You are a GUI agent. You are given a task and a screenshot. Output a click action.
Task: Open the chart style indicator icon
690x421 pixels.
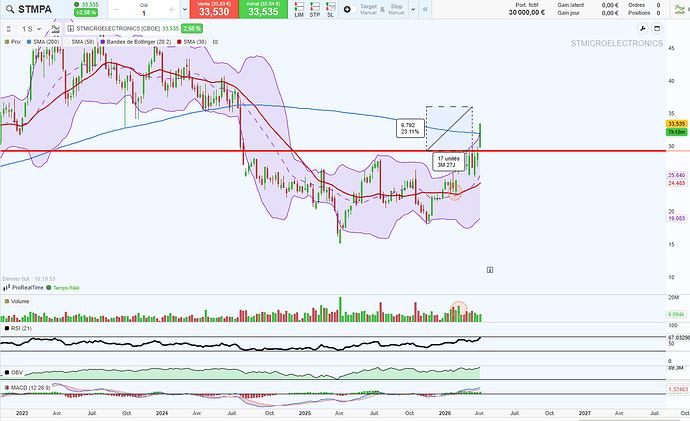pos(55,29)
